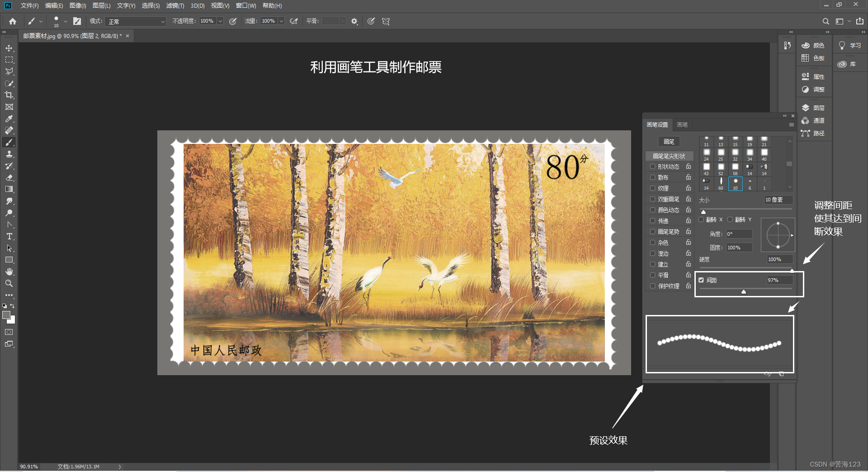This screenshot has height=472, width=868.
Task: Select the Brush tool in toolbox
Action: click(x=9, y=142)
